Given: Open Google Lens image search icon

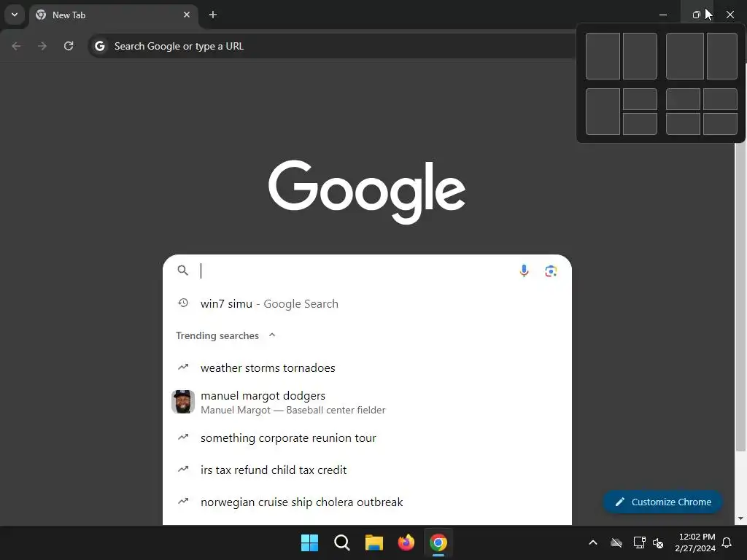Looking at the screenshot, I should (551, 271).
